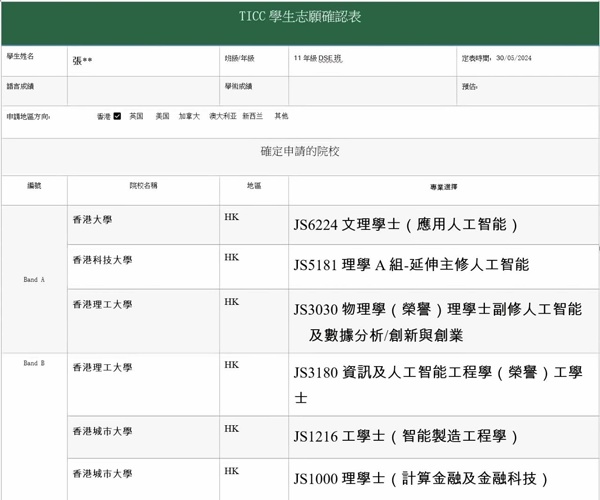Select programme JS5181 理學 A 組-延伸主修人工智能
This screenshot has height=500, width=600.
[411, 265]
